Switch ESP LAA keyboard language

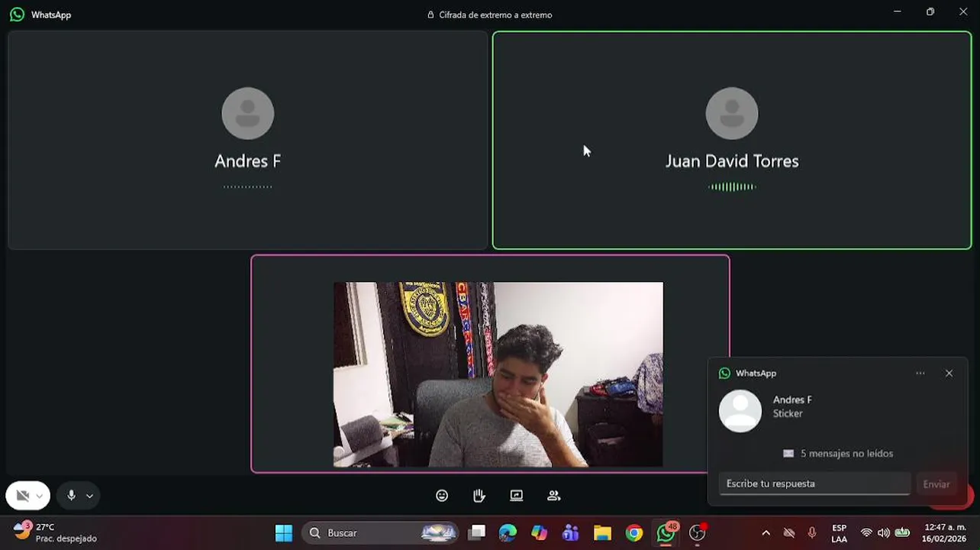point(839,533)
